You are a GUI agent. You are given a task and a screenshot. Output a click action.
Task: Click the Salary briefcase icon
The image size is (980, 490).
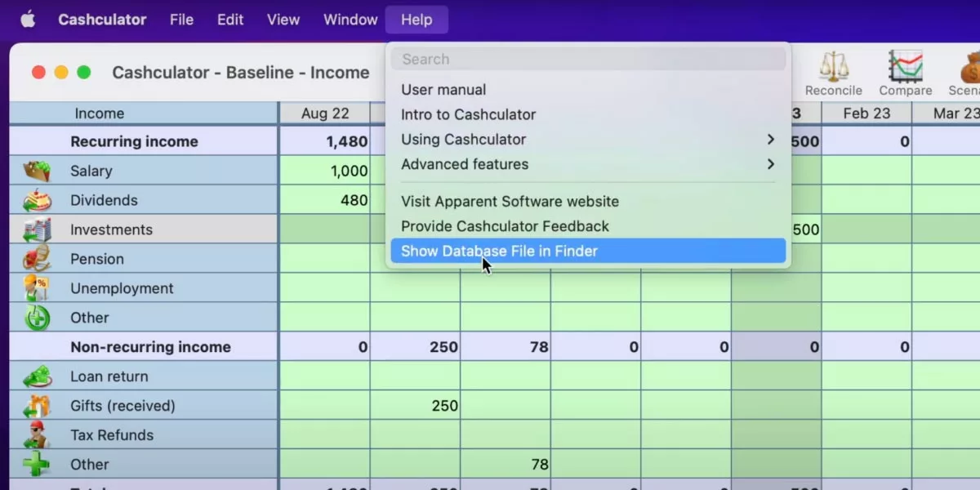pos(37,171)
